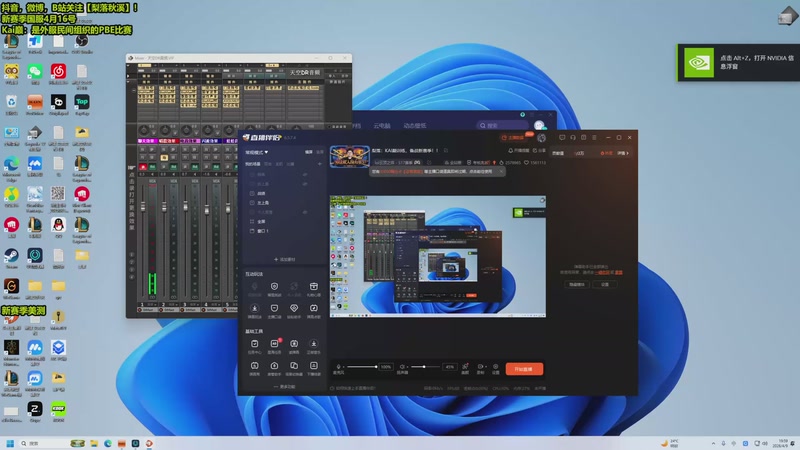Toggle the yellow button on mixer channel 2

164,158
